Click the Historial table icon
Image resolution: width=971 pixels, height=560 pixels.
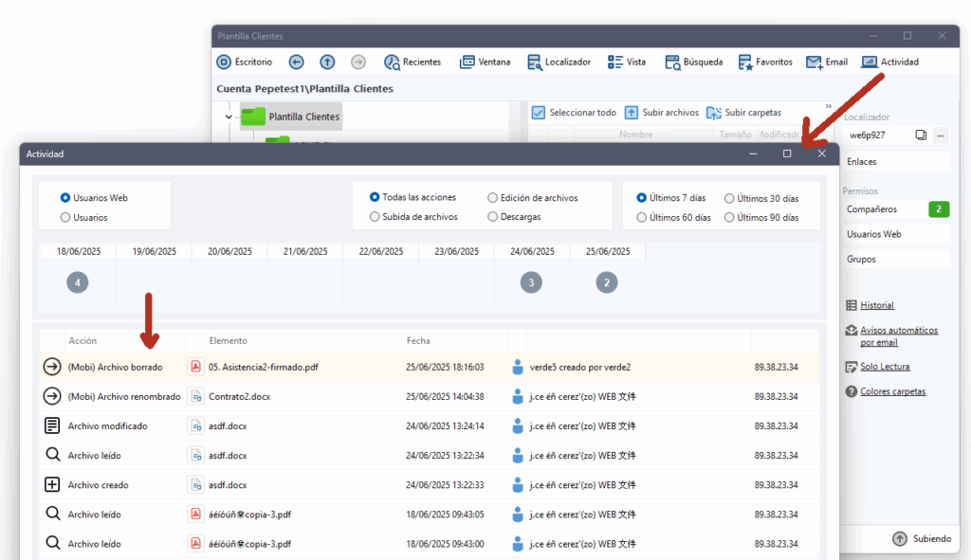[x=852, y=305]
